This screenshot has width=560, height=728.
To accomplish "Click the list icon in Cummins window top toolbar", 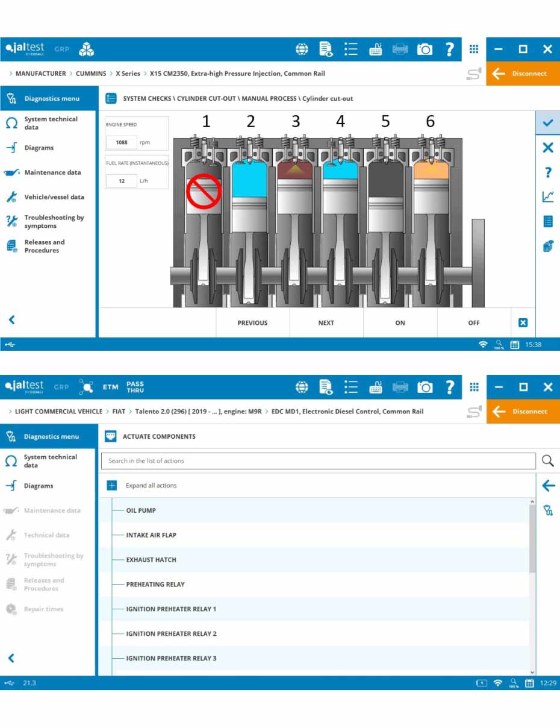I will 351,49.
